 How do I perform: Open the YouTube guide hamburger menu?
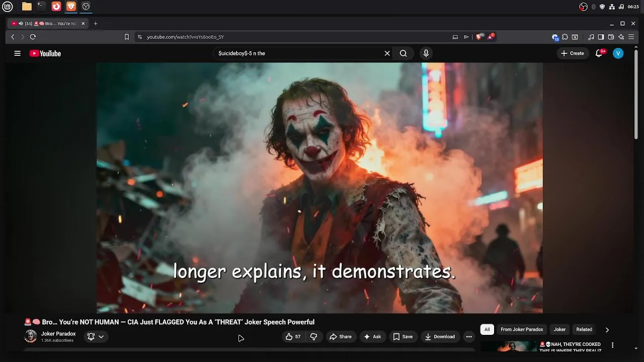[x=17, y=53]
